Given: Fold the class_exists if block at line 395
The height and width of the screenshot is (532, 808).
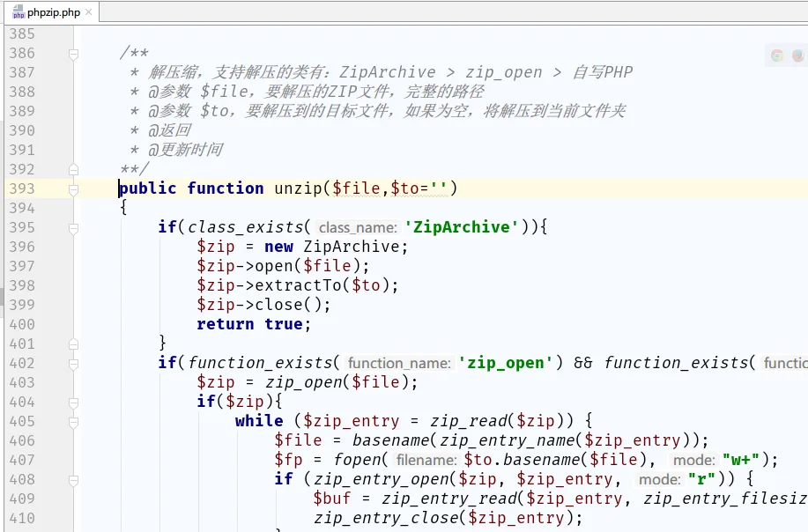Looking at the screenshot, I should tap(74, 227).
